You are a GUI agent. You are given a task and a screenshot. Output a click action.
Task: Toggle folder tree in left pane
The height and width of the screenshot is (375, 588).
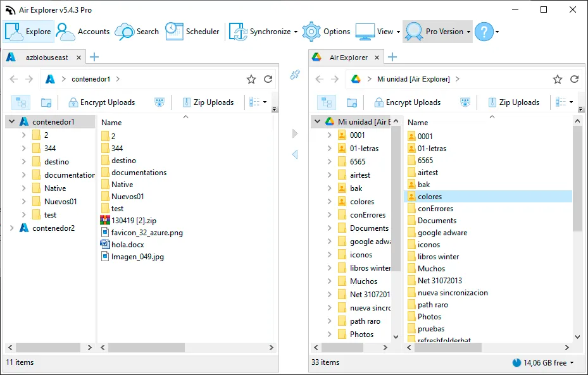point(21,102)
